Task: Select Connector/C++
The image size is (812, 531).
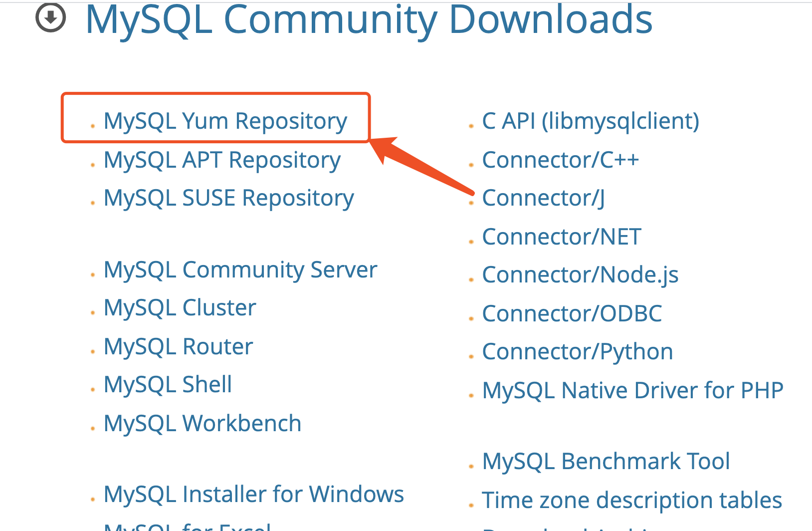Action: (560, 160)
